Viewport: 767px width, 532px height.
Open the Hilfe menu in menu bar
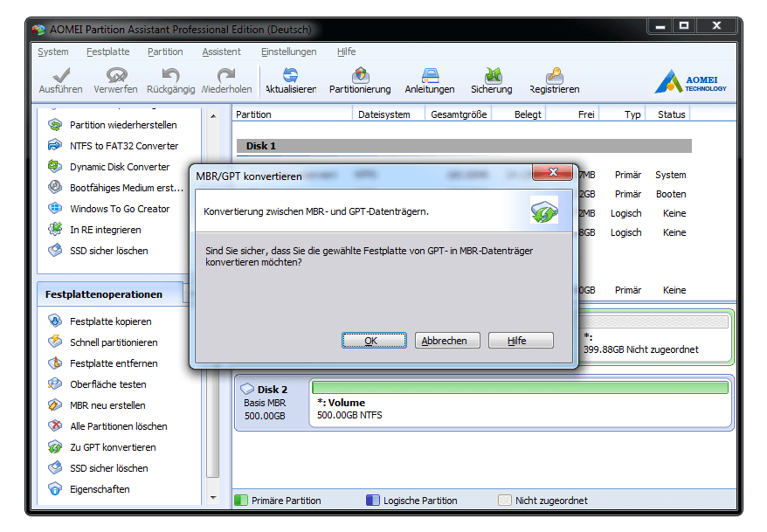click(x=346, y=52)
